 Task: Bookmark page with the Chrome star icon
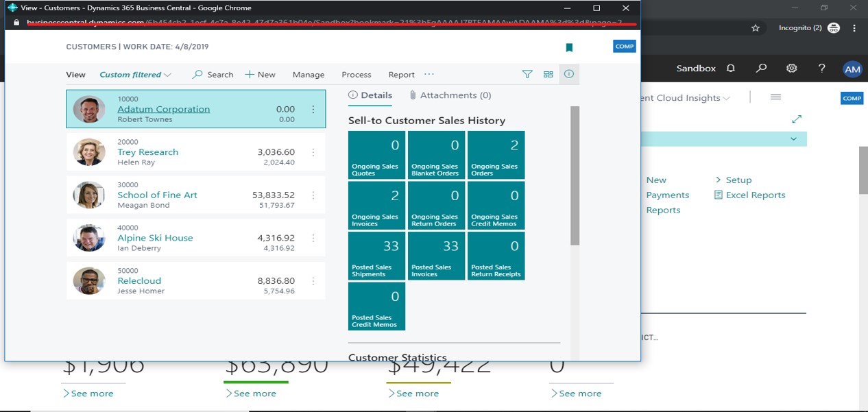(756, 28)
